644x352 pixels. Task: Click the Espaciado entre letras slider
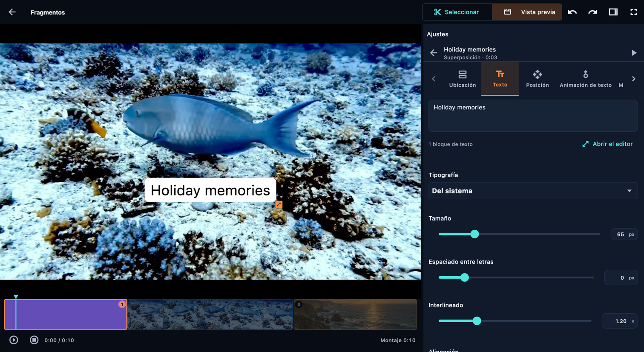pos(516,278)
